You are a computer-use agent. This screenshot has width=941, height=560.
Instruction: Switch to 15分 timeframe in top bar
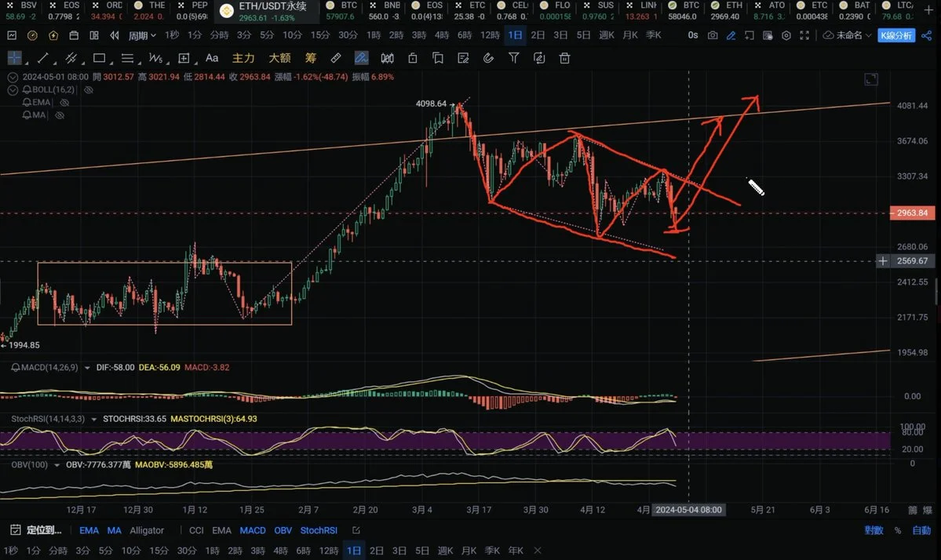click(x=320, y=35)
